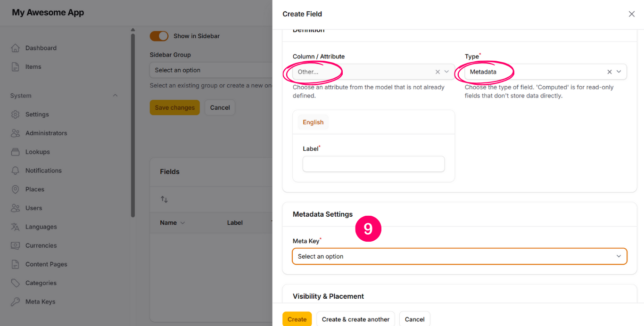
Task: Open the Meta Key dropdown
Action: (x=459, y=256)
